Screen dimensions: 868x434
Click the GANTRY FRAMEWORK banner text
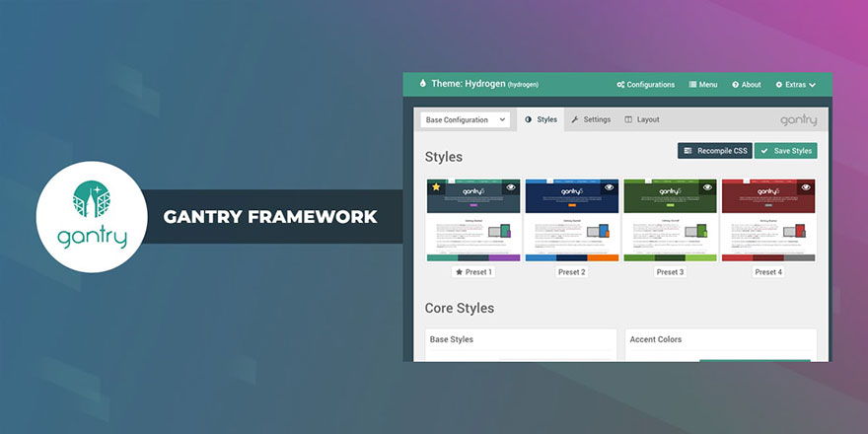pos(270,217)
